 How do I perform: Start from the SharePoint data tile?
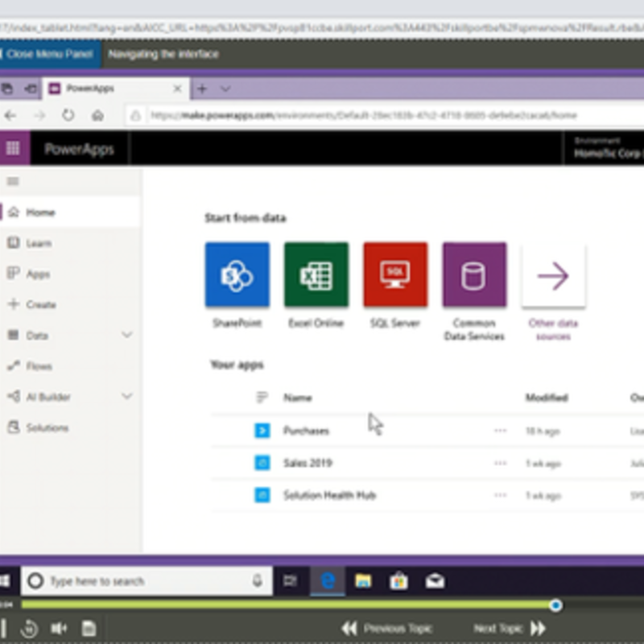[x=237, y=275]
